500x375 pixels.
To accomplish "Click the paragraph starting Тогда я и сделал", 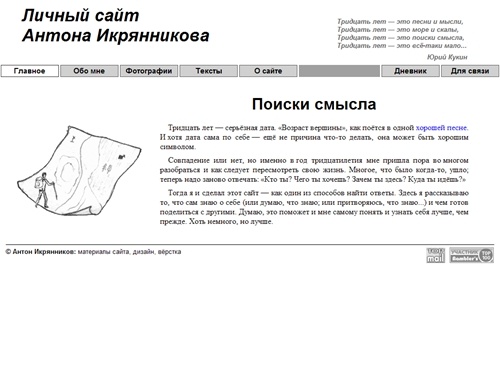I will click(x=314, y=207).
